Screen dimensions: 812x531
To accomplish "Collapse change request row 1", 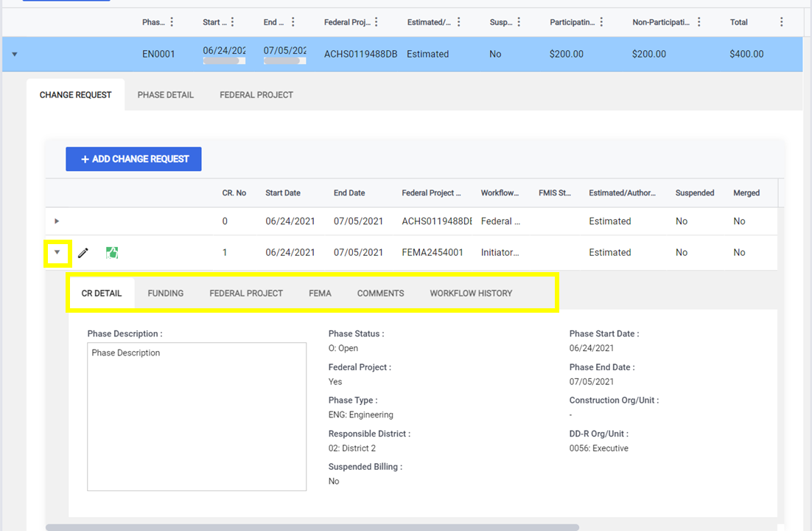I will point(57,252).
